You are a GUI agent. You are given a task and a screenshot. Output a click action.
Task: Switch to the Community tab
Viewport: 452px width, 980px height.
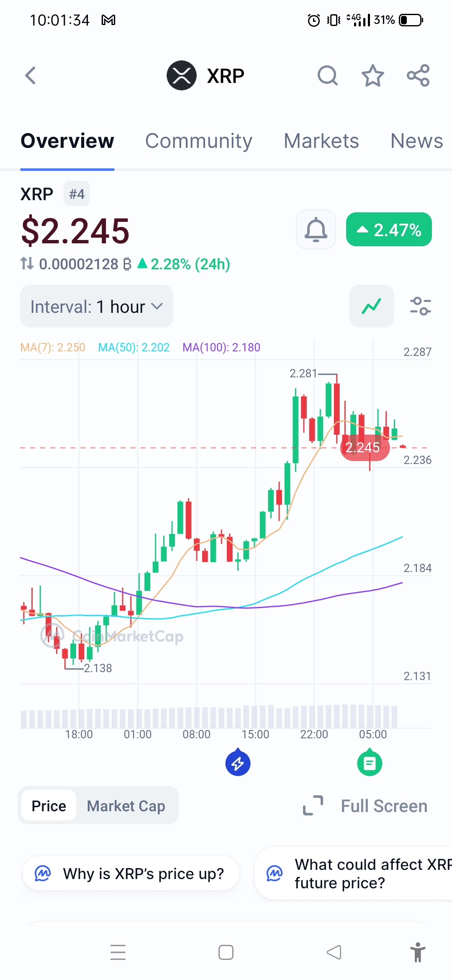point(199,141)
